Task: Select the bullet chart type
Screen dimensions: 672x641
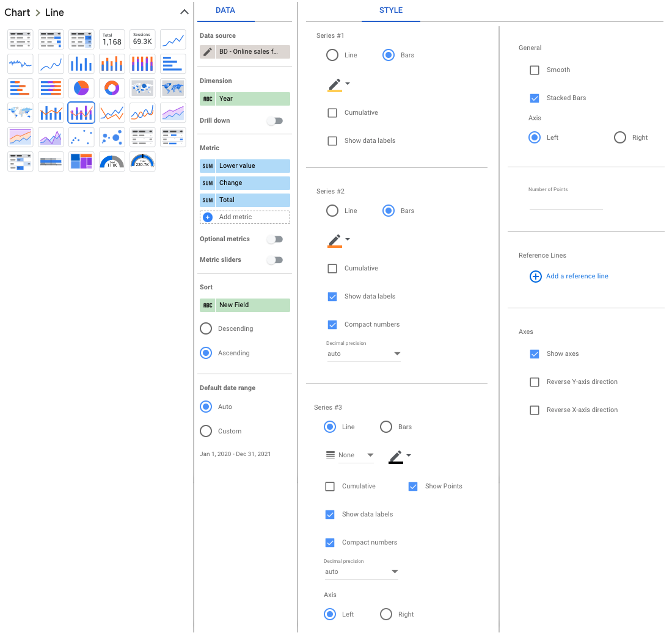Action: click(51, 161)
